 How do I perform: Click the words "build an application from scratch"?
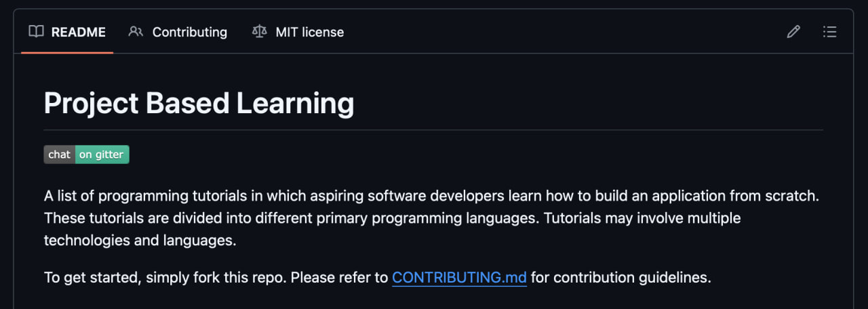coord(707,196)
